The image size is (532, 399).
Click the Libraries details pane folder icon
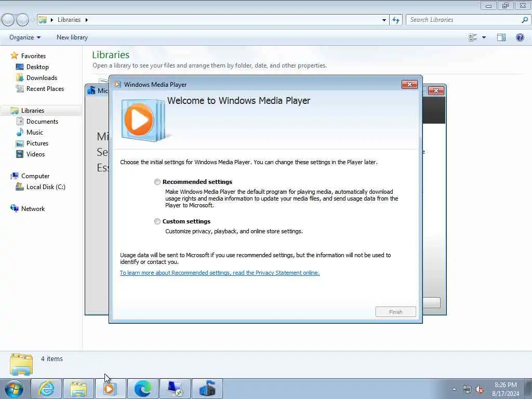(21, 364)
